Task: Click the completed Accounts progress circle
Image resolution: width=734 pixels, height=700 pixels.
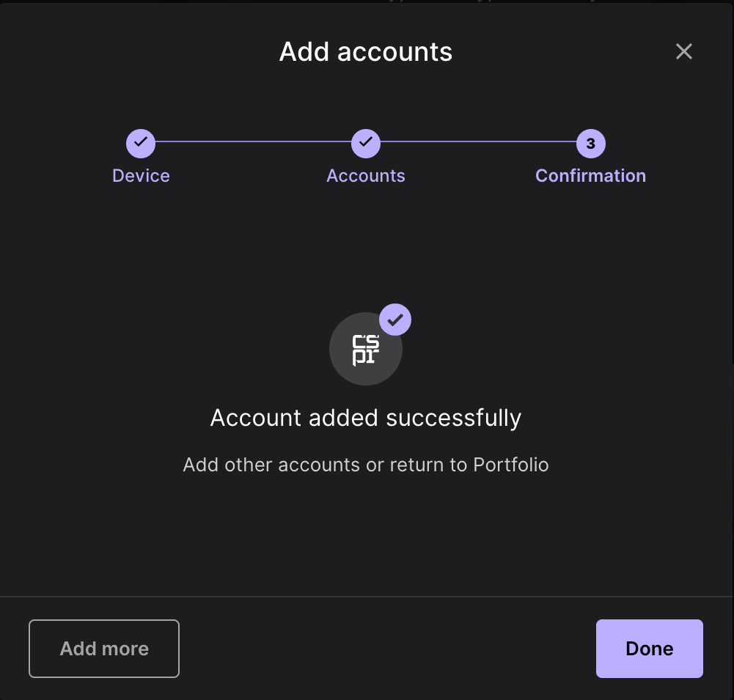Action: (366, 144)
